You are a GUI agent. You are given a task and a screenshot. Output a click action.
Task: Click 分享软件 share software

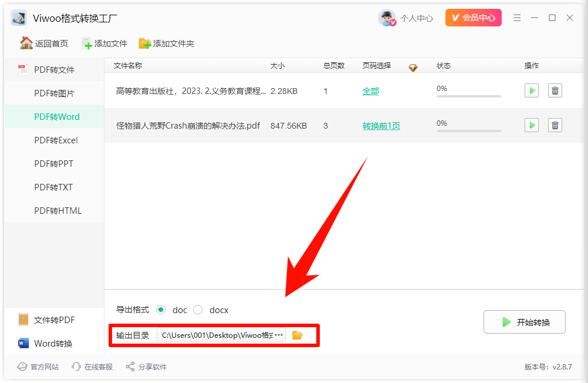(146, 367)
